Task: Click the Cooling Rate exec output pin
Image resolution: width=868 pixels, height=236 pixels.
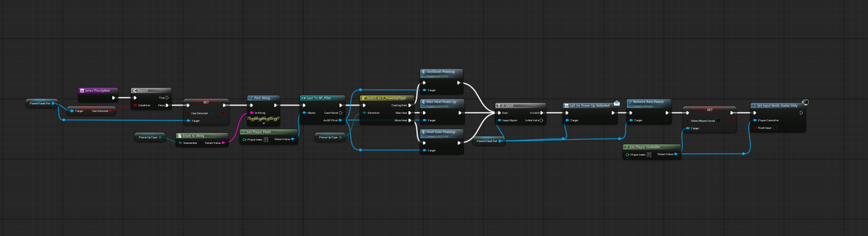Action: click(x=410, y=106)
